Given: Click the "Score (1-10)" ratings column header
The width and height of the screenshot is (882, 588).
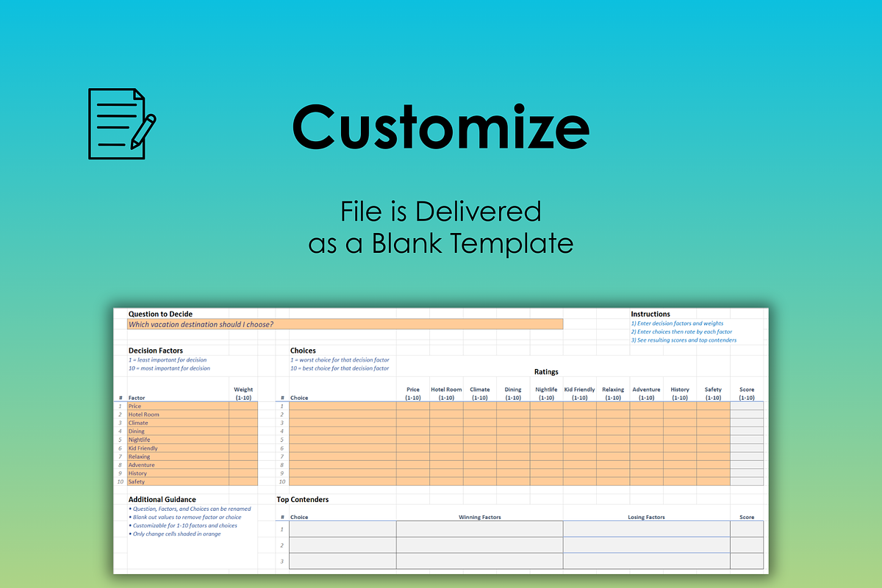Looking at the screenshot, I should tap(747, 394).
